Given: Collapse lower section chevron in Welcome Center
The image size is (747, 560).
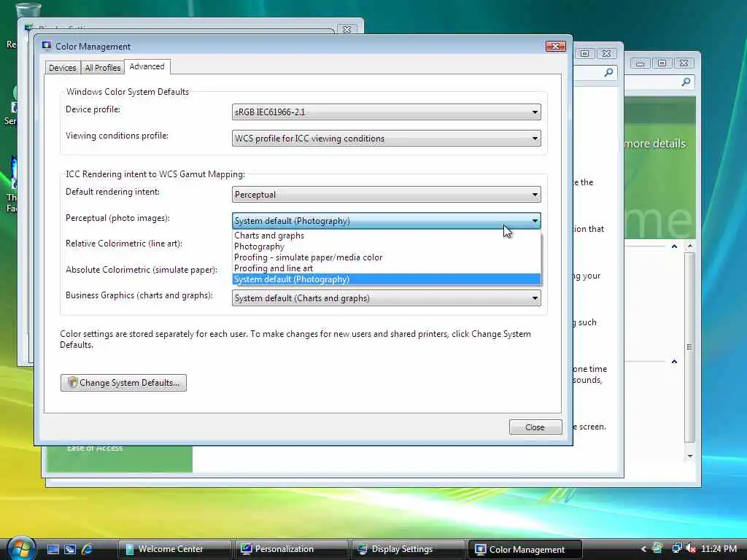Looking at the screenshot, I should (x=674, y=362).
